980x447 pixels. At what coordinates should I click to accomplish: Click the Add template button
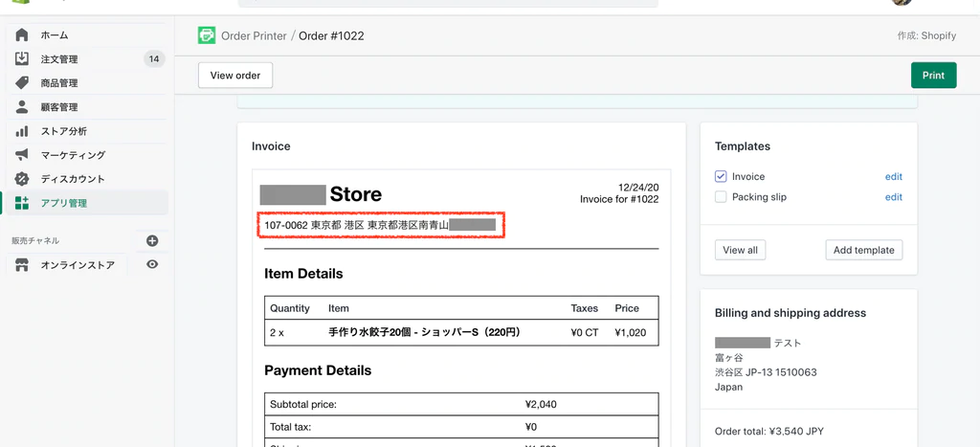click(863, 250)
